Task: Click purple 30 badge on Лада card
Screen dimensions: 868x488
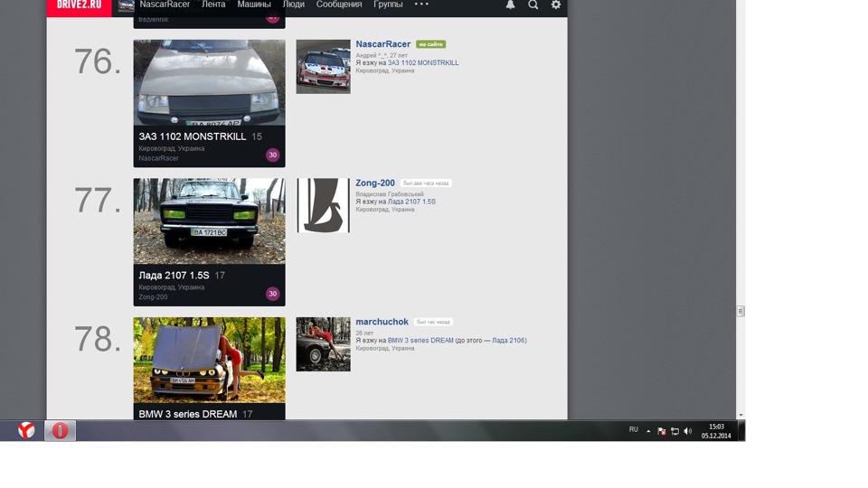Action: coord(272,295)
